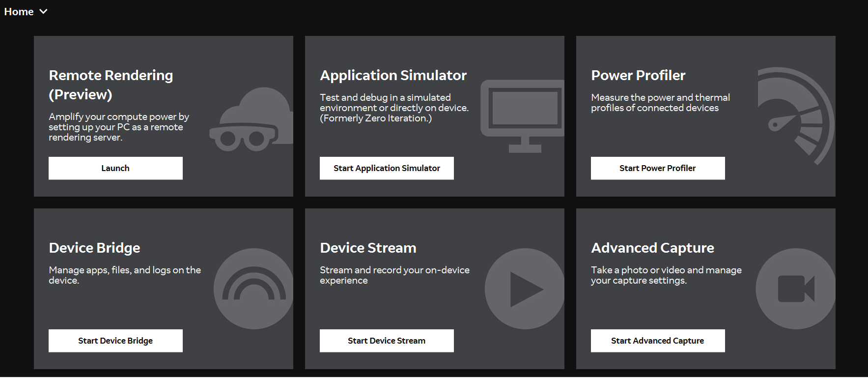This screenshot has height=378, width=868.
Task: Click the monitor icon for Application Simulator
Action: coord(524,115)
